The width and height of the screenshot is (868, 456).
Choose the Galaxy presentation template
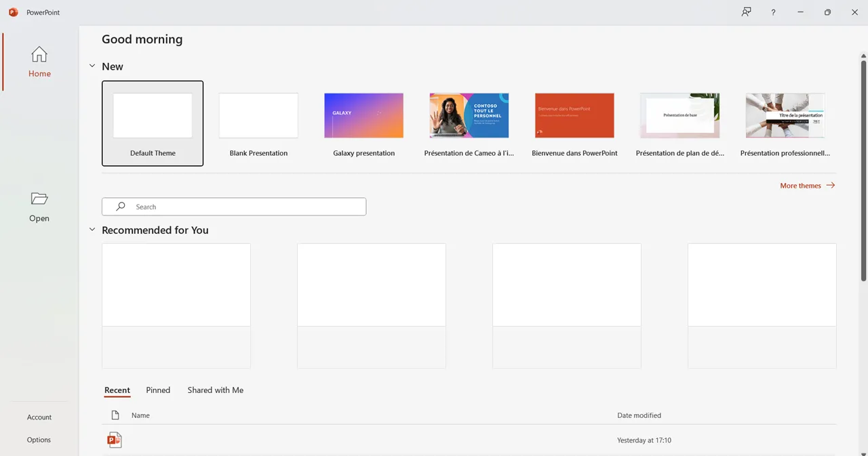pyautogui.click(x=363, y=123)
